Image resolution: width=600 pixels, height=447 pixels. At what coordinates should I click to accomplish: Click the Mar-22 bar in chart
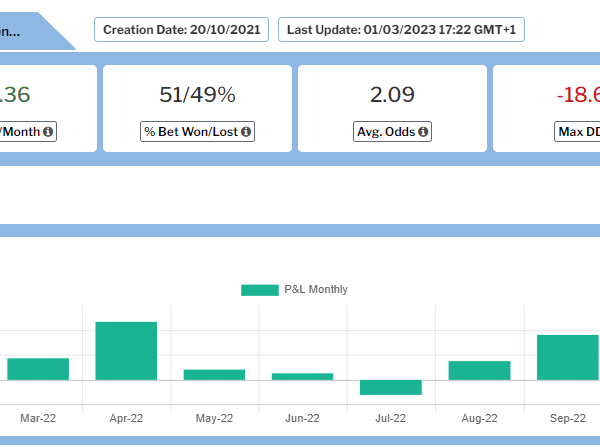point(38,369)
